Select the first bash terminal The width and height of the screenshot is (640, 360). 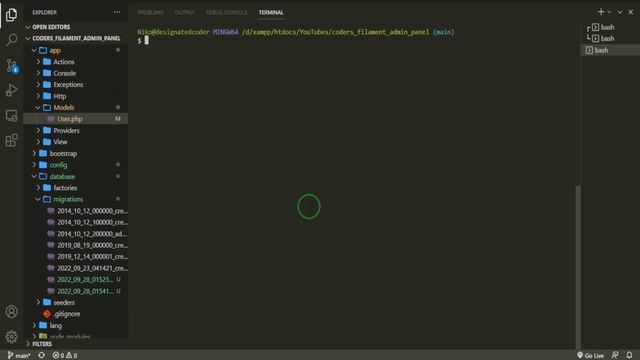pos(610,27)
